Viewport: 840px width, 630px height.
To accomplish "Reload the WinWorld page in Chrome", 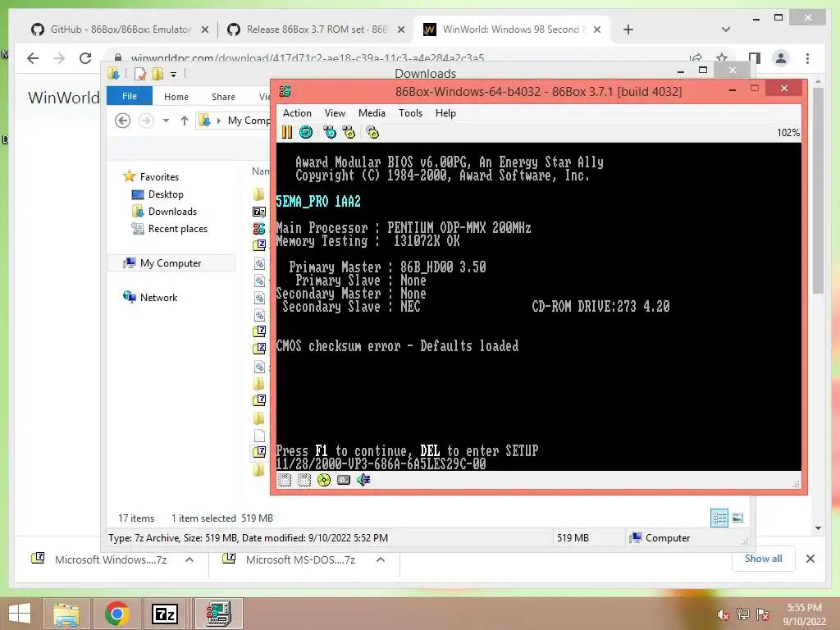I will [x=85, y=58].
